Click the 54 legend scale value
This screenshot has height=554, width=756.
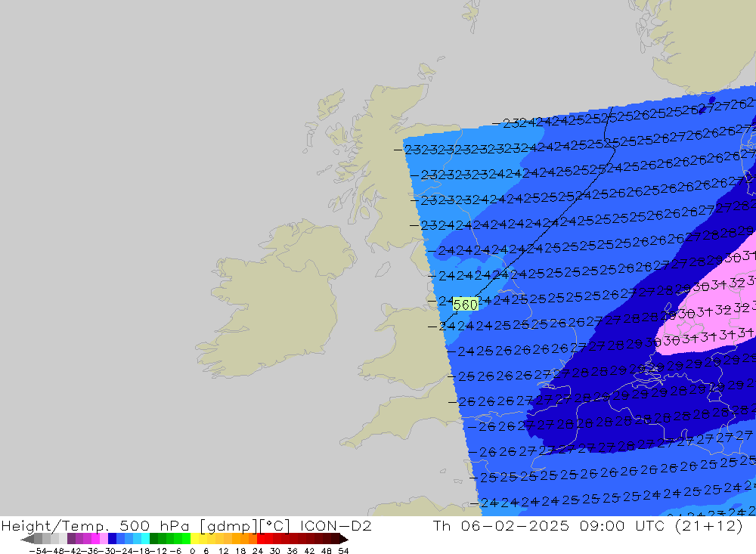[x=343, y=551]
